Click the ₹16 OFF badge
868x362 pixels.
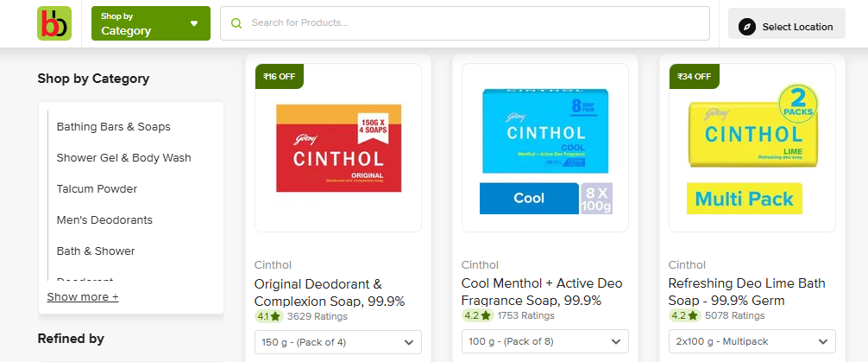(x=280, y=77)
